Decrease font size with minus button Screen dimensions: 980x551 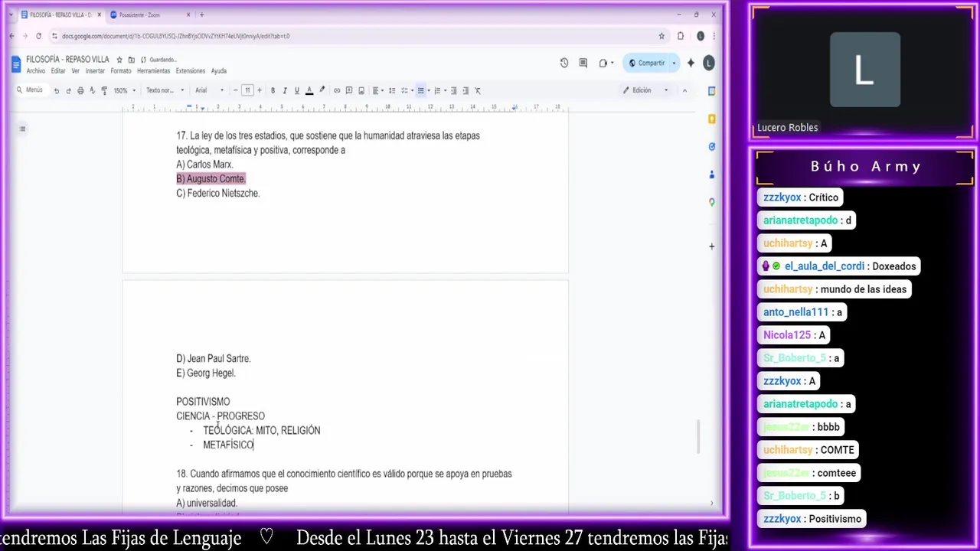pyautogui.click(x=236, y=90)
